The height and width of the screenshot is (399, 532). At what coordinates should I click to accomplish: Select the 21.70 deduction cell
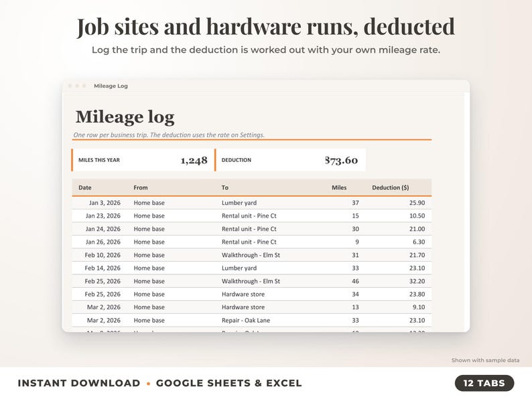417,255
